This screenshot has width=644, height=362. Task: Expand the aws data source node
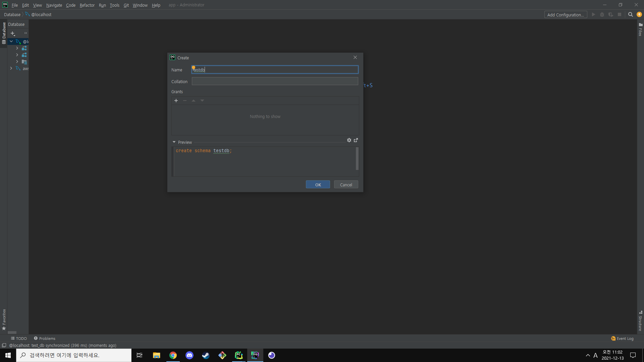pos(11,68)
